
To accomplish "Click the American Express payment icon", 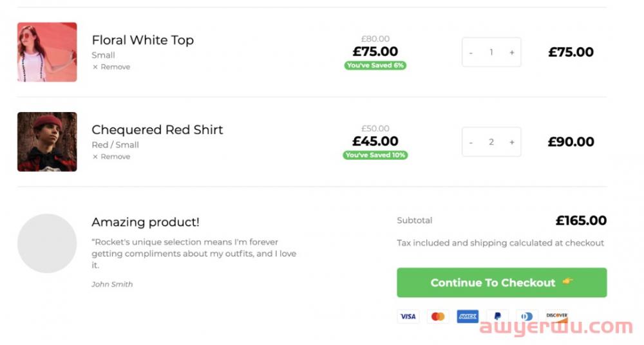I will (x=468, y=317).
